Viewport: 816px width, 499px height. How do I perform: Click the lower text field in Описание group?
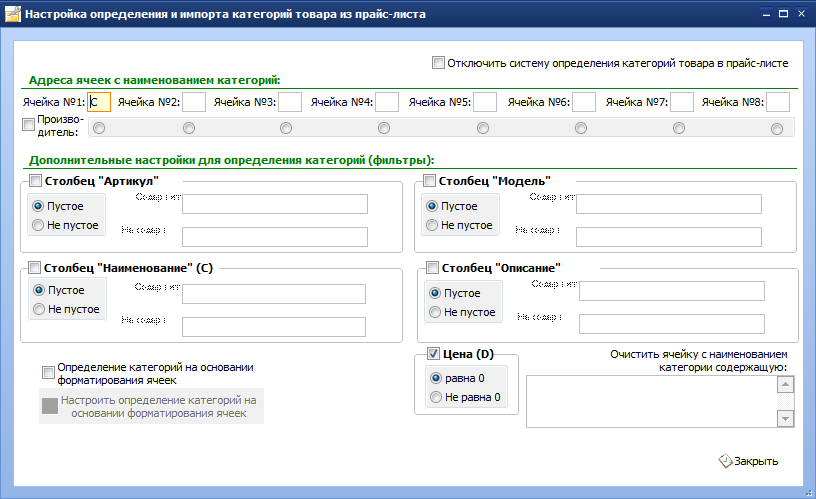tap(672, 324)
